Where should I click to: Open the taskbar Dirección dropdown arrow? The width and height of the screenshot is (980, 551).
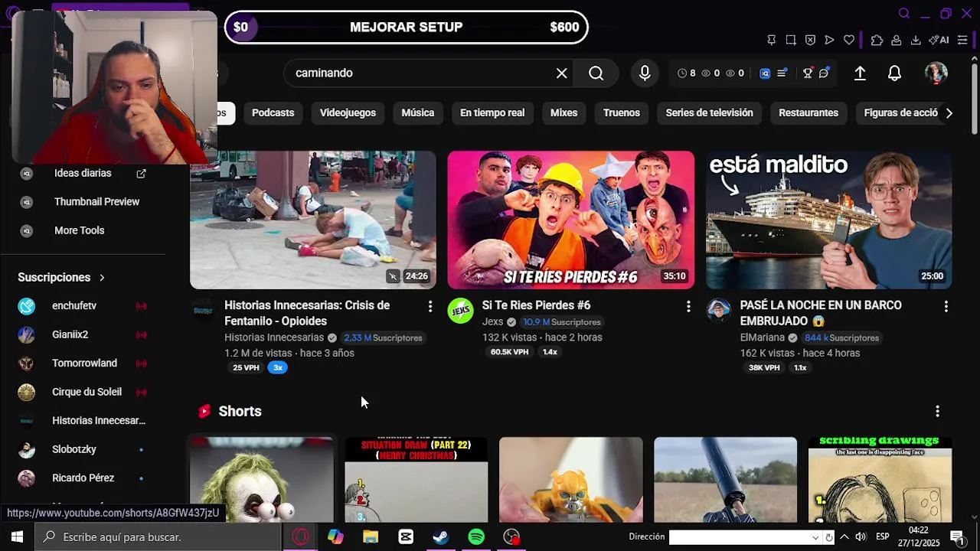pos(815,537)
